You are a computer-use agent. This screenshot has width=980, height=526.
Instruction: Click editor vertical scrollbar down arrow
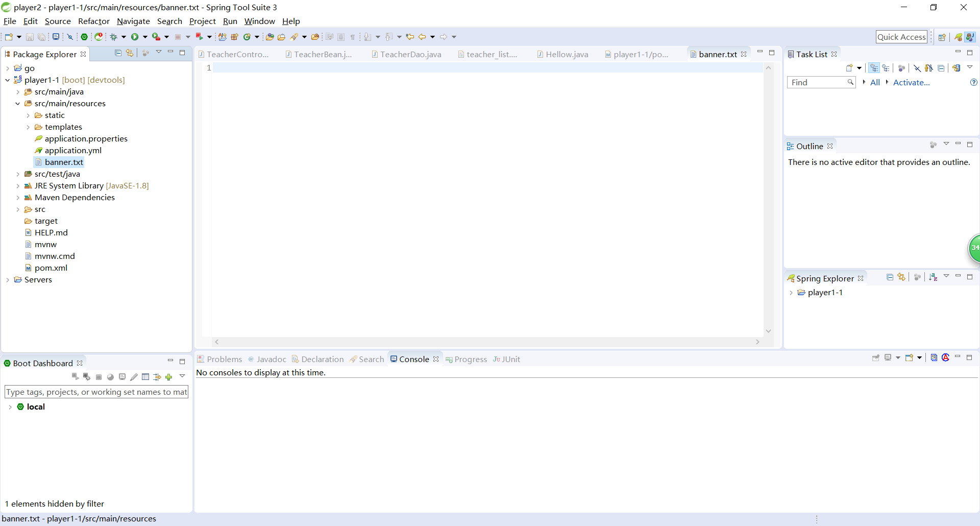[x=768, y=331]
